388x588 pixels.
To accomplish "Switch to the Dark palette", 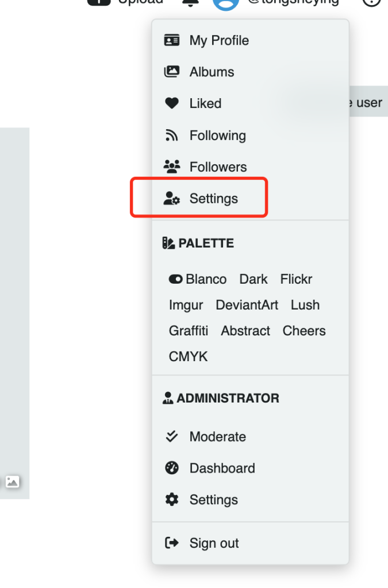I will [253, 279].
